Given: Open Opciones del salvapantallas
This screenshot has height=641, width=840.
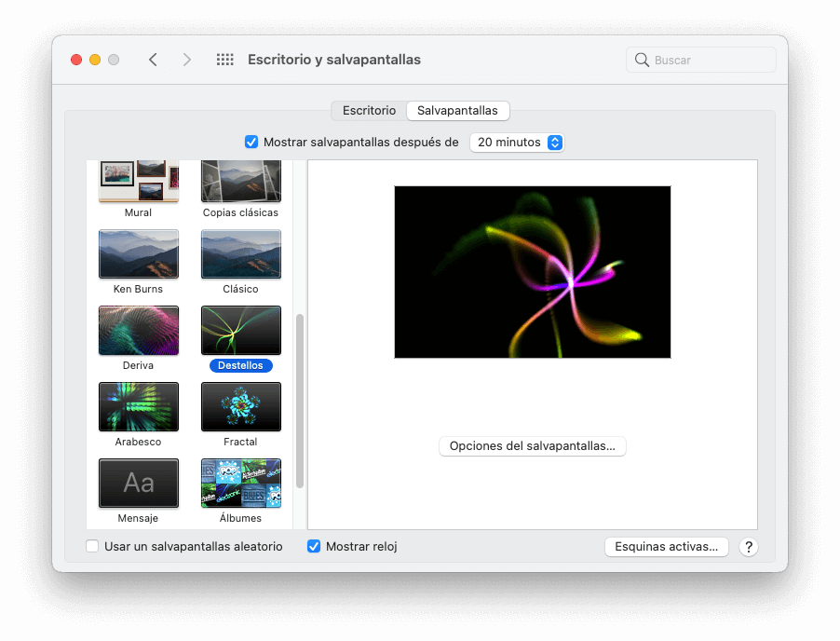Looking at the screenshot, I should 532,446.
